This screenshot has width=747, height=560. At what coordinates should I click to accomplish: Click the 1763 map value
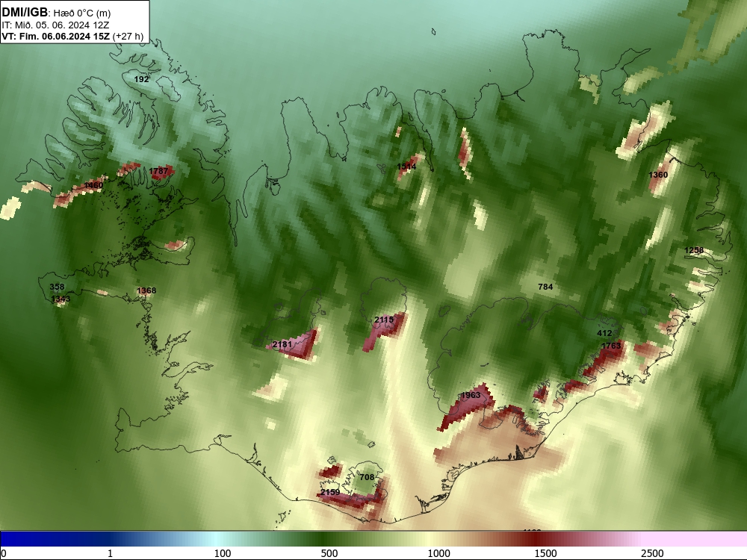point(611,346)
